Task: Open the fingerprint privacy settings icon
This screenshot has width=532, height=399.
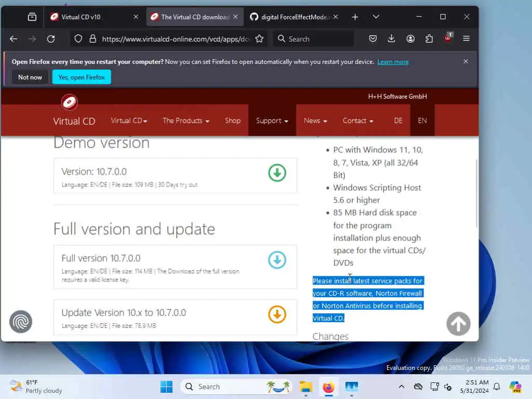Action: (x=21, y=322)
